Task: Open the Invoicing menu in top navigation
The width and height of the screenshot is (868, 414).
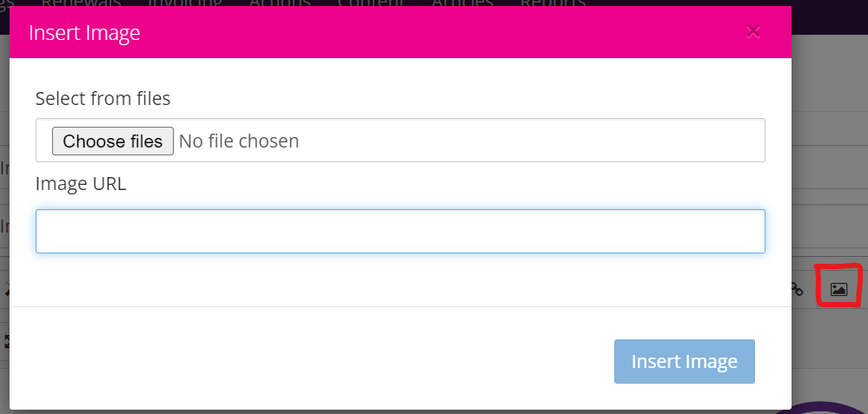Action: point(185,3)
